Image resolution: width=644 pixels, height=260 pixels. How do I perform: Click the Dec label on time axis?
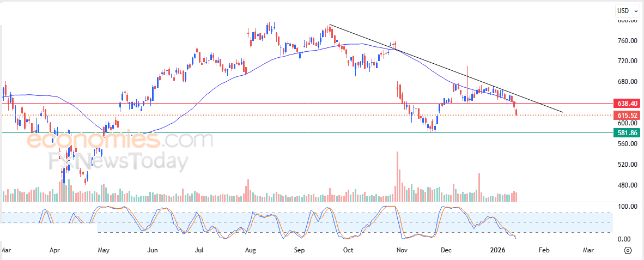coord(447,250)
